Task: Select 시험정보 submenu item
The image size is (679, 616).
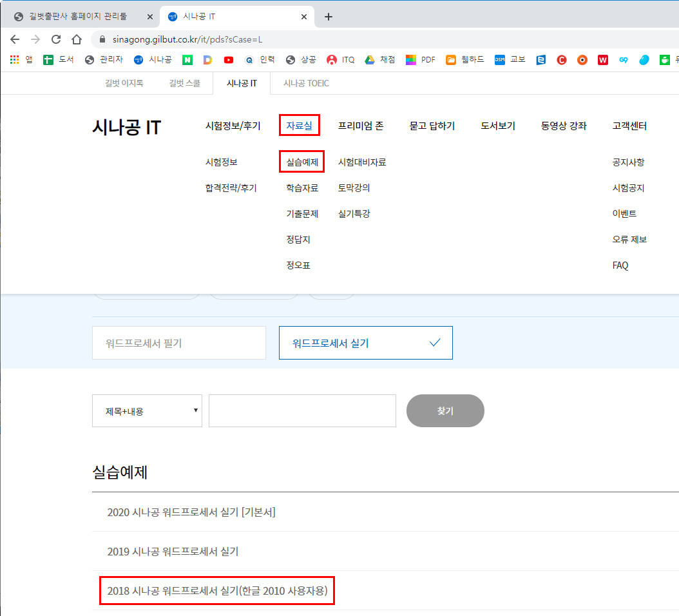Action: tap(221, 162)
